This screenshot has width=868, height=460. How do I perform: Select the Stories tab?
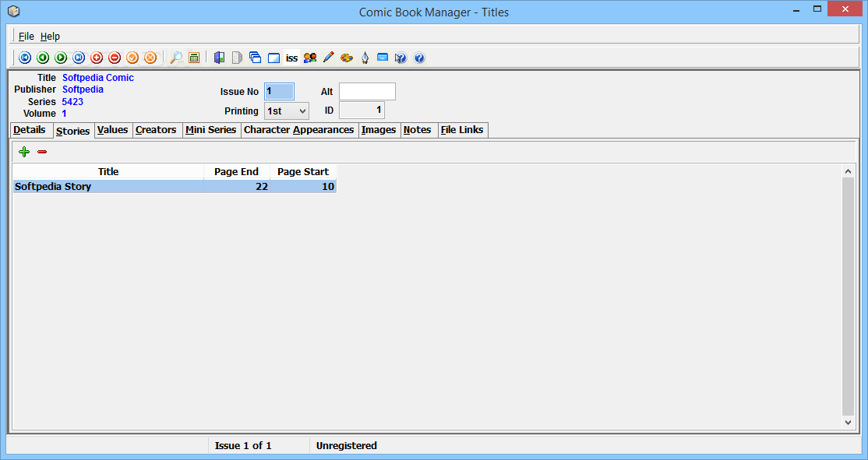[73, 131]
